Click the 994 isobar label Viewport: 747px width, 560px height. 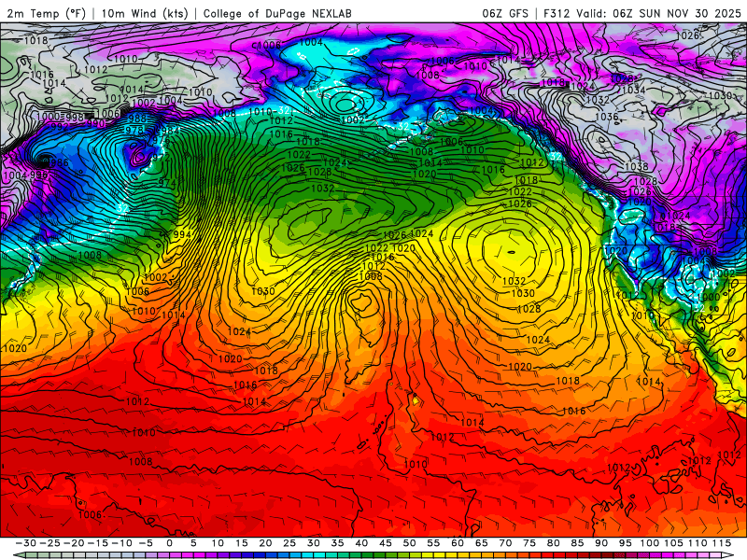[x=182, y=234]
